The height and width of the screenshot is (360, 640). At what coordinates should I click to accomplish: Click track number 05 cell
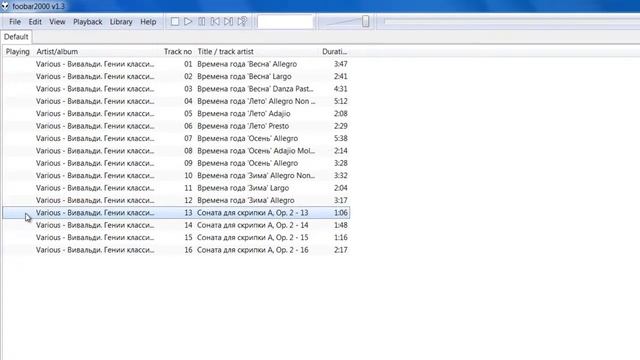pyautogui.click(x=188, y=113)
